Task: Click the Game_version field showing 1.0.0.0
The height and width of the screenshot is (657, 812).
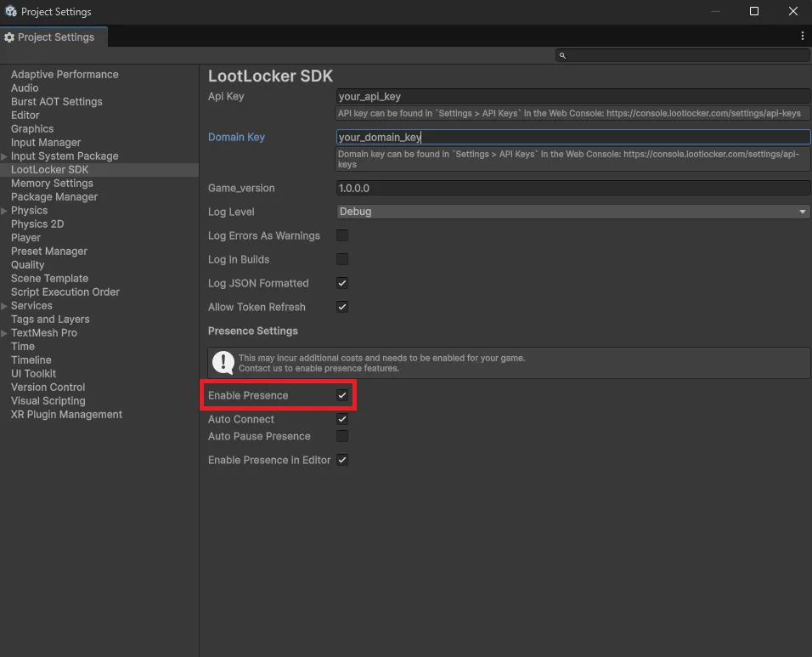Action: [573, 188]
